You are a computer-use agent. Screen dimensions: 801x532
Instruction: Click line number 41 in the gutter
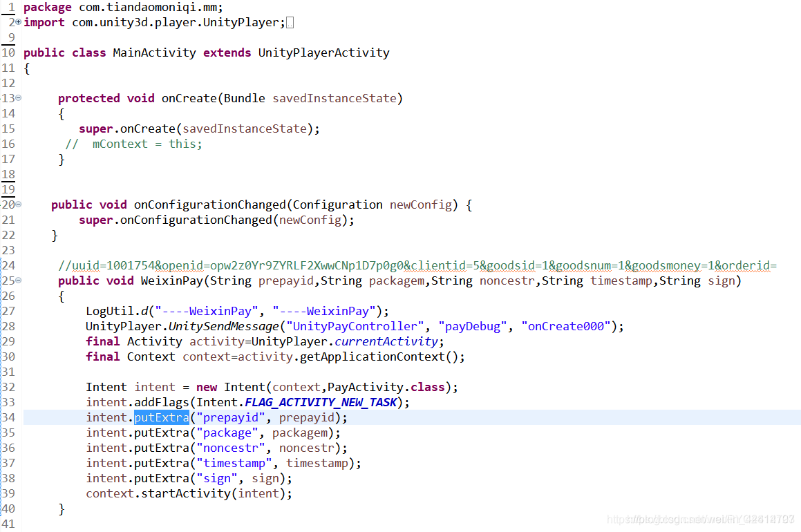point(9,524)
